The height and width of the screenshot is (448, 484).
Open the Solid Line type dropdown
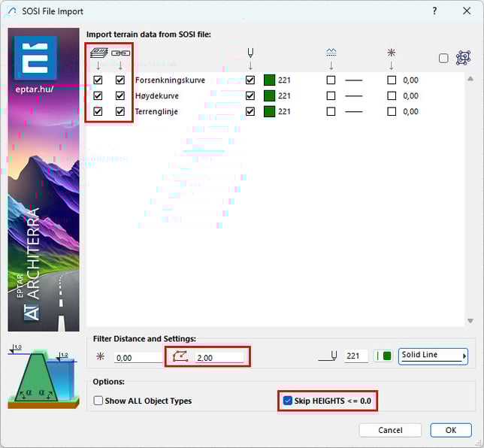[x=433, y=356]
